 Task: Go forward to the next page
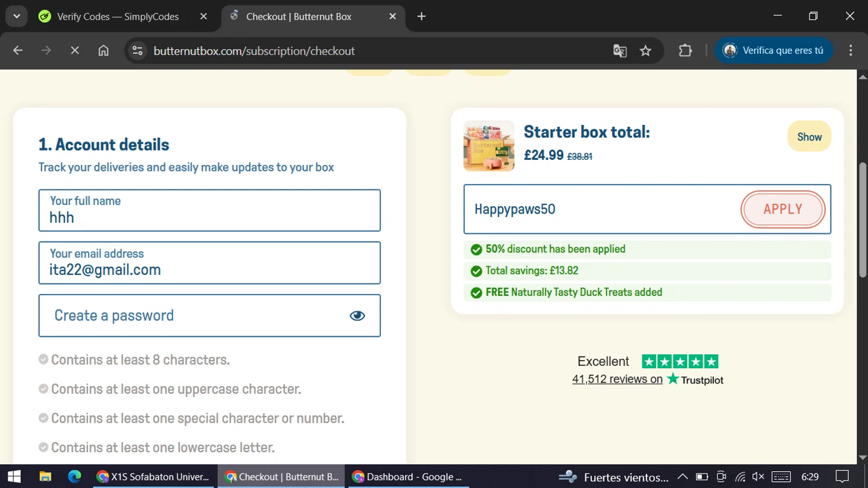(x=46, y=51)
